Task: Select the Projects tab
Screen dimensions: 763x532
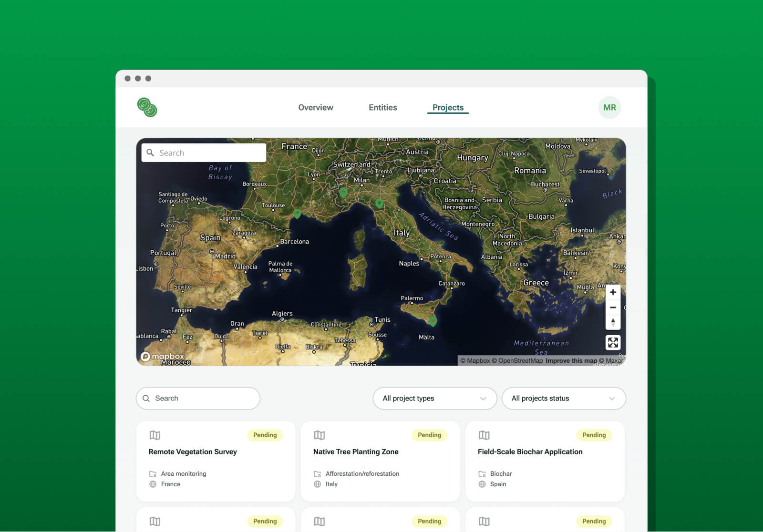Action: [x=448, y=108]
